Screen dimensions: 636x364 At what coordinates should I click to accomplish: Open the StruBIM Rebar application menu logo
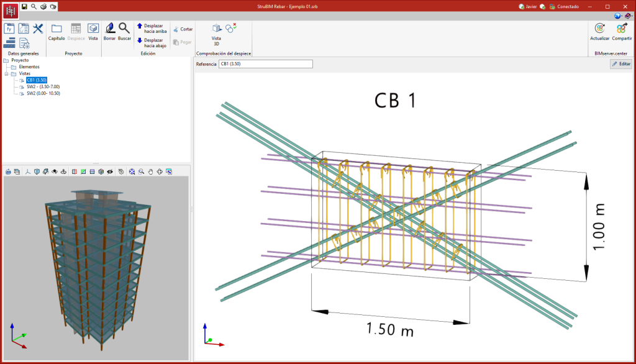point(10,11)
